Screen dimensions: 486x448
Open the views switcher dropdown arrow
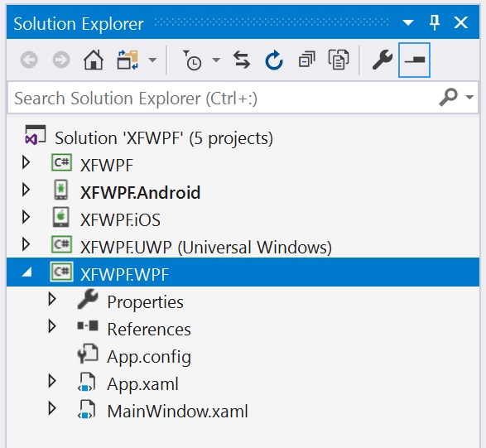[x=152, y=60]
